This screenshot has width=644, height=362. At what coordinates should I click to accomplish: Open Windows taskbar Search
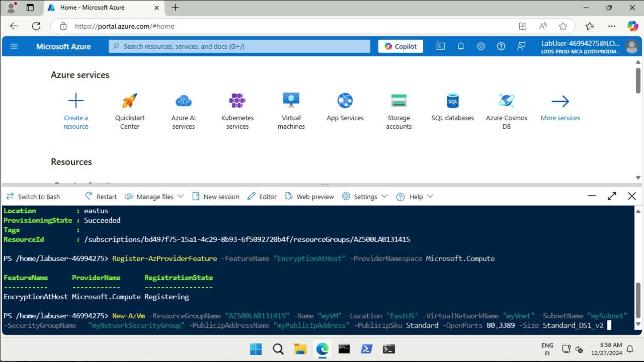pos(278,349)
